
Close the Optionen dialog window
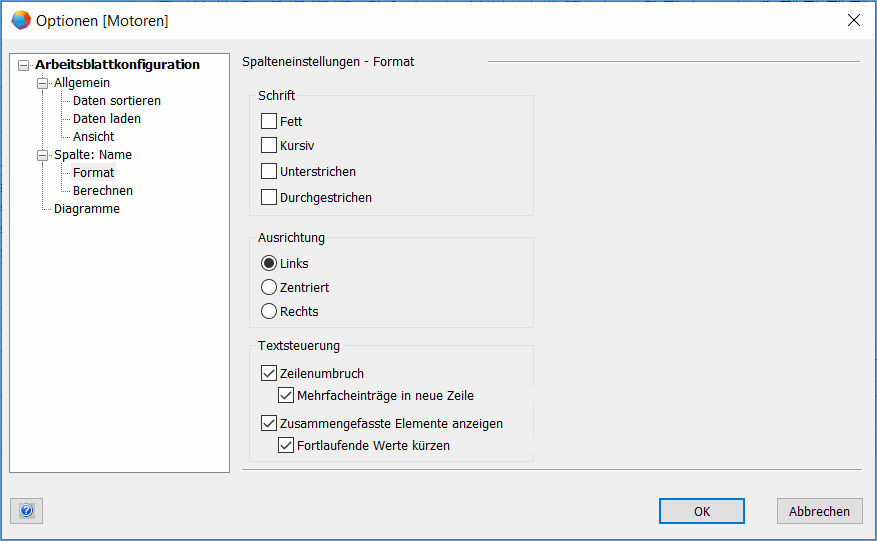pos(853,20)
